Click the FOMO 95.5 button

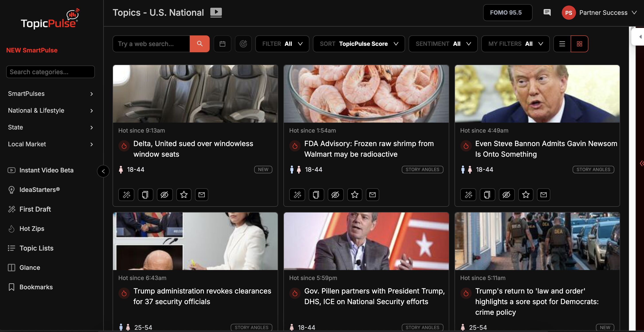pos(507,12)
